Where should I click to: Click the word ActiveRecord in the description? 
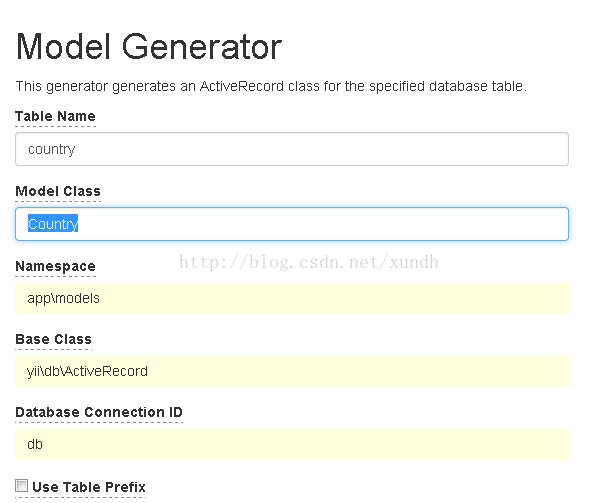point(242,86)
